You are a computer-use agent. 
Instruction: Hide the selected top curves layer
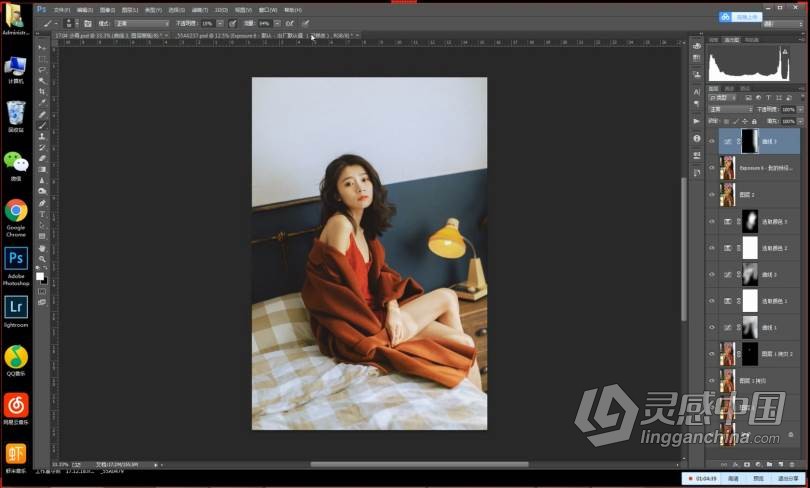click(x=712, y=141)
